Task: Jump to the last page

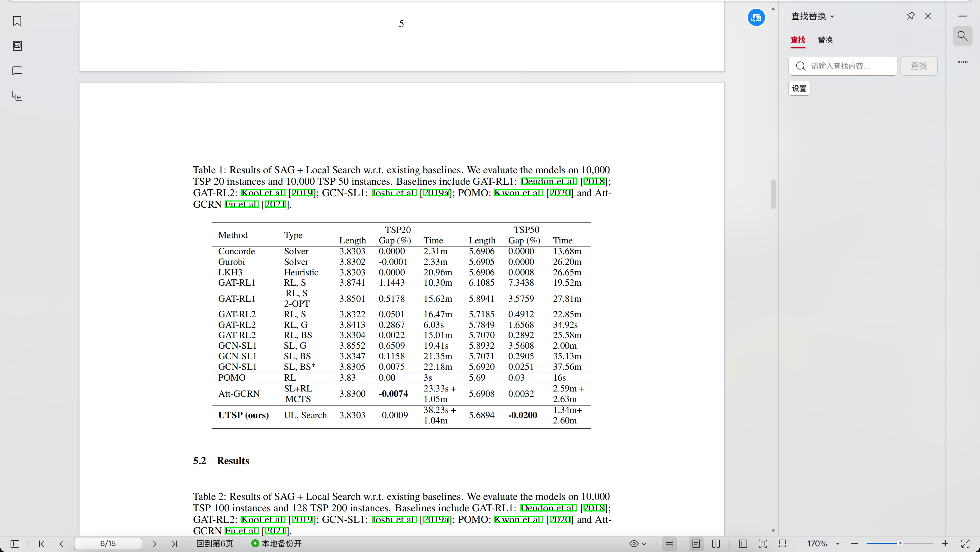Action: 174,544
